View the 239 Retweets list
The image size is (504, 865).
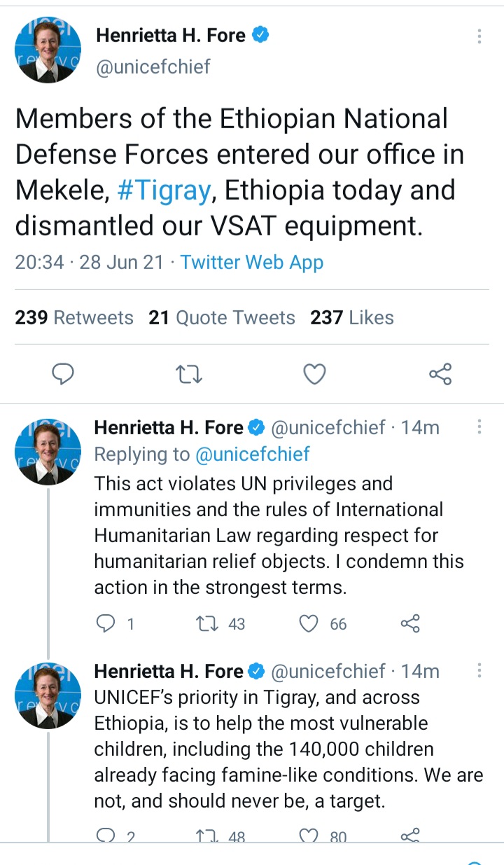point(74,318)
